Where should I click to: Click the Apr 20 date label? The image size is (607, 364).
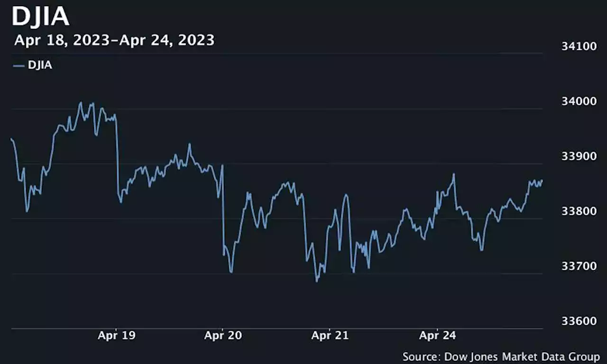223,336
